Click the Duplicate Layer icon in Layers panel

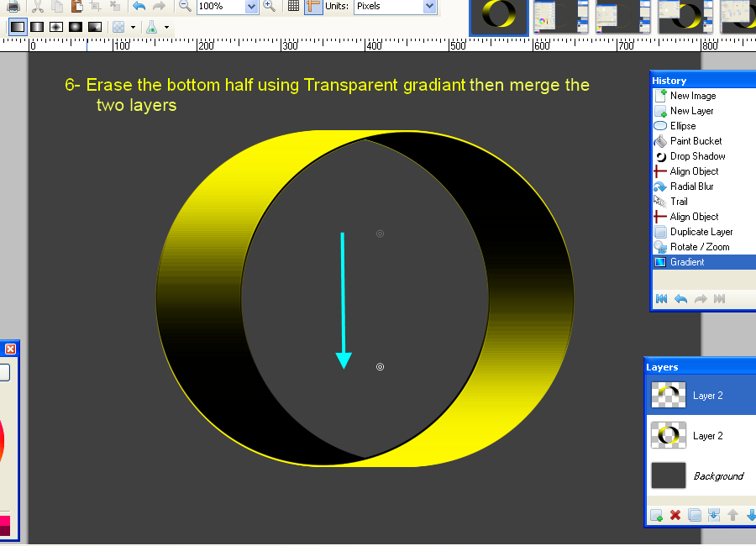coord(695,515)
